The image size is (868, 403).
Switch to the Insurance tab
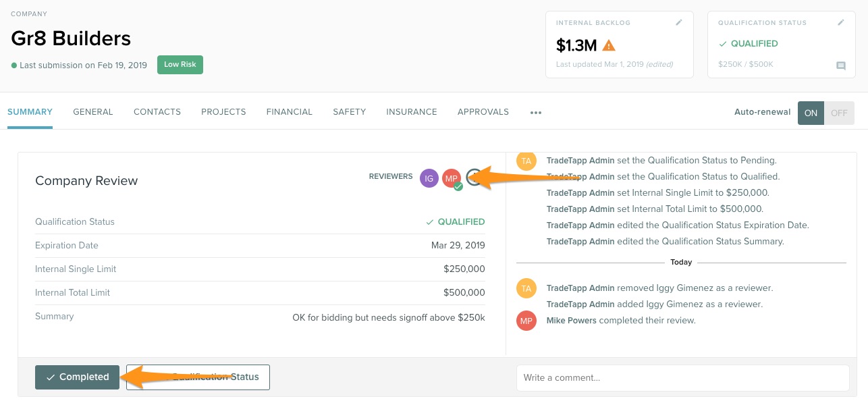pyautogui.click(x=411, y=112)
